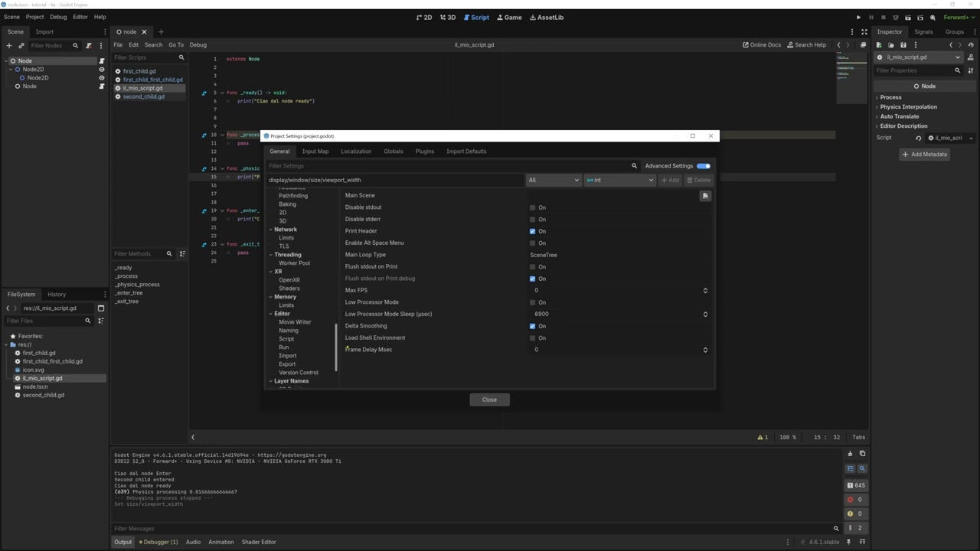Create a new resource in the Inspector
The width and height of the screenshot is (980, 551).
(880, 45)
